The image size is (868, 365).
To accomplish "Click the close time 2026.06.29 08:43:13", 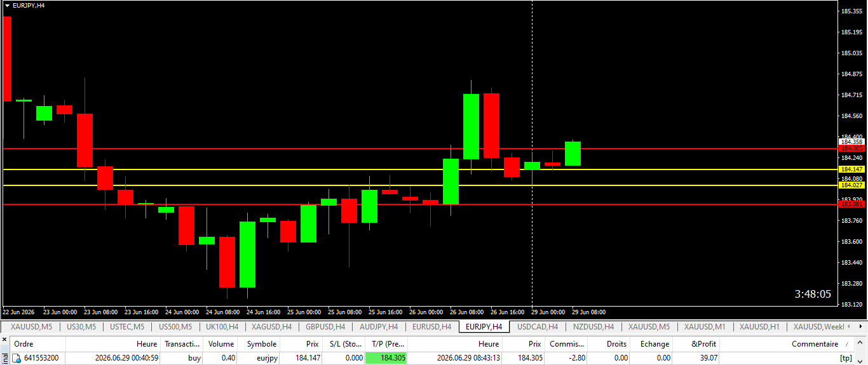I will (x=468, y=358).
